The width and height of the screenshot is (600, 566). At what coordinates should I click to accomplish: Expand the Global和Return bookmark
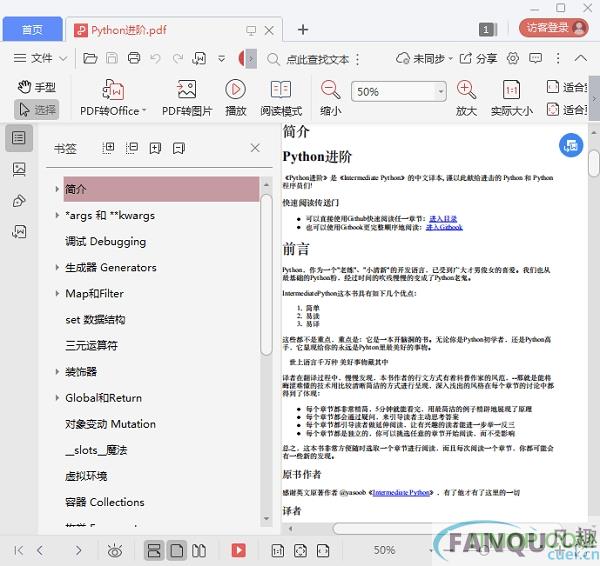(57, 398)
